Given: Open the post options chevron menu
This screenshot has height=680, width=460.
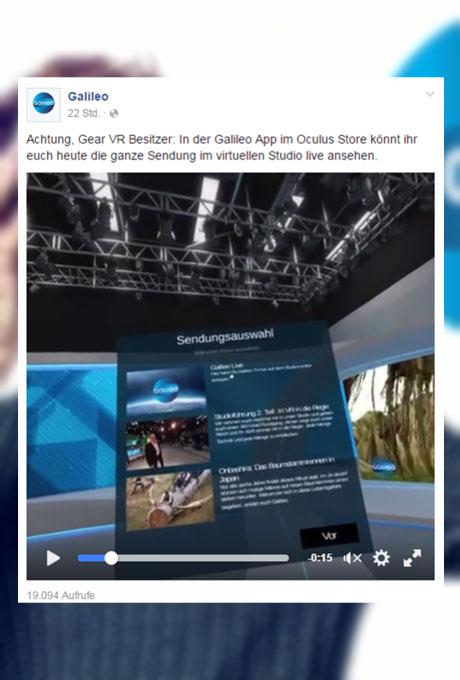Looking at the screenshot, I should click(x=430, y=94).
